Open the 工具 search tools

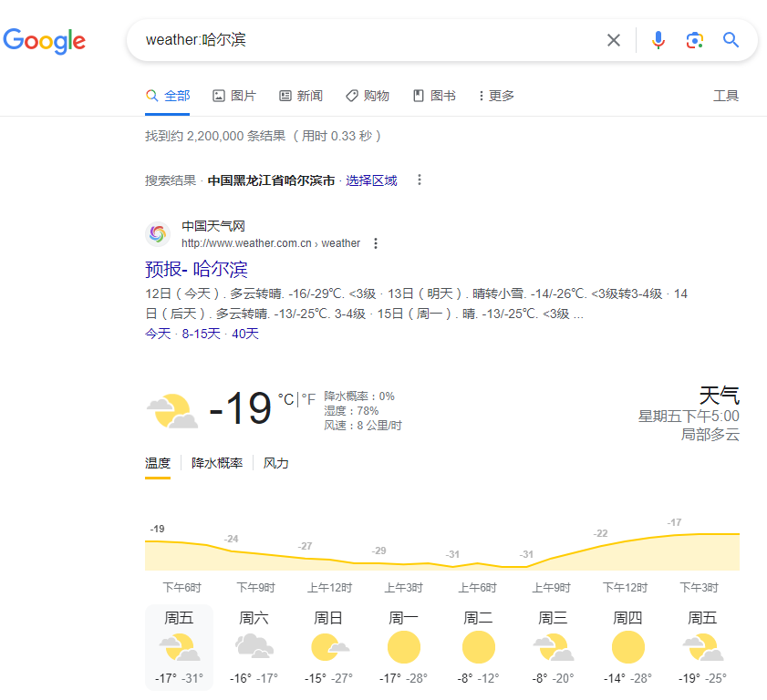[726, 96]
